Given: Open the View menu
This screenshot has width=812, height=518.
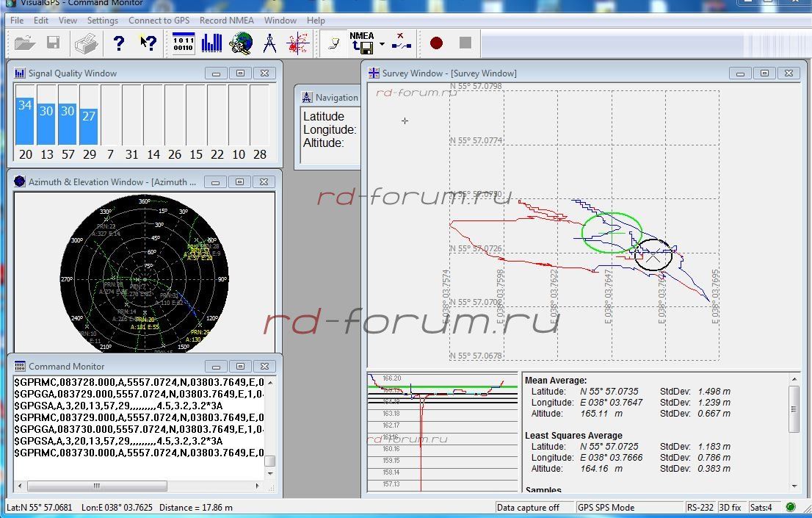Looking at the screenshot, I should [68, 21].
